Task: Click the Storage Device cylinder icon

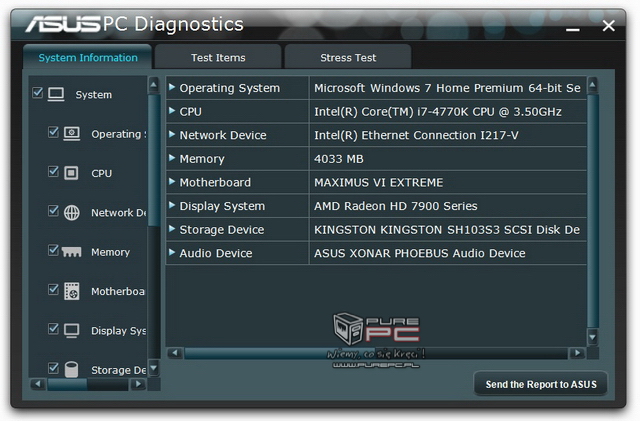Action: [71, 369]
